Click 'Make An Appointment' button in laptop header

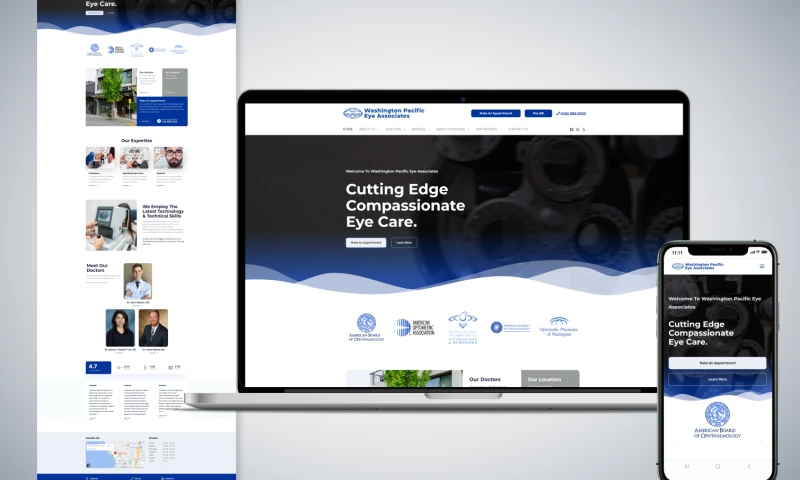(495, 113)
